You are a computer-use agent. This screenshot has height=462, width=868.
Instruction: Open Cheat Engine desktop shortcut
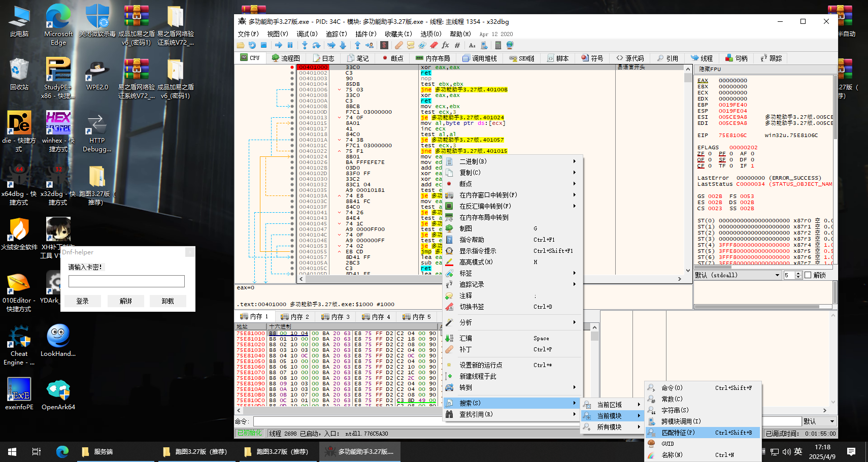(x=19, y=345)
